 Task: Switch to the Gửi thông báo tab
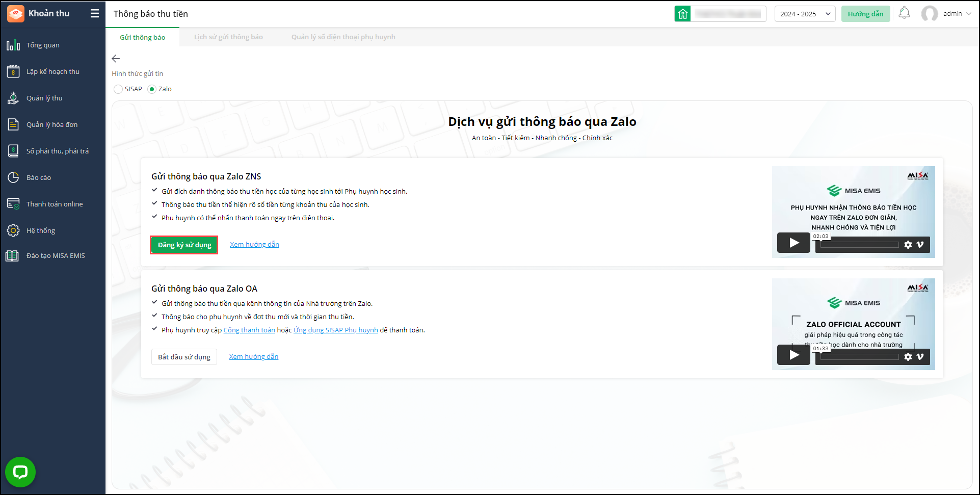click(x=143, y=37)
